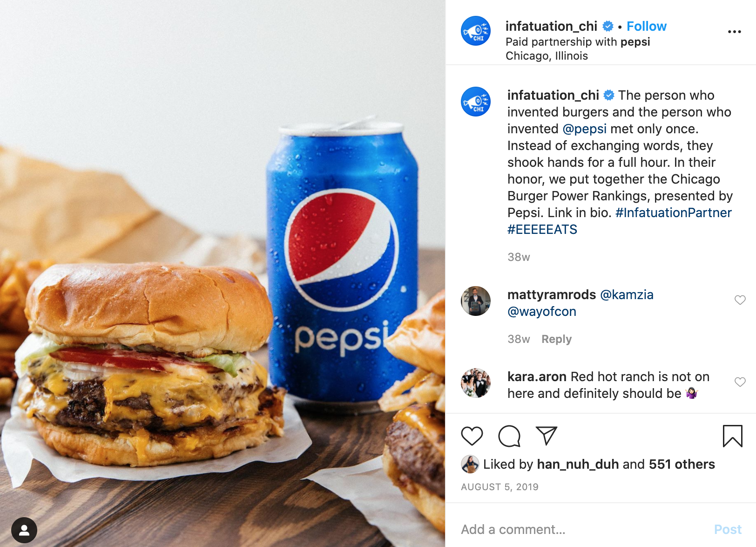Open infatuation_chi profile picture in the header

[476, 31]
